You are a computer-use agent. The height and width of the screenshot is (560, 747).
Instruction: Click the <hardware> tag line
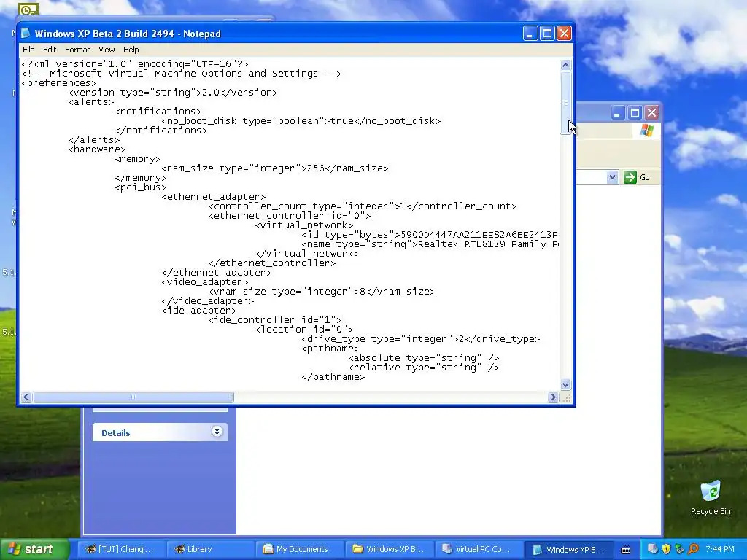click(x=97, y=149)
